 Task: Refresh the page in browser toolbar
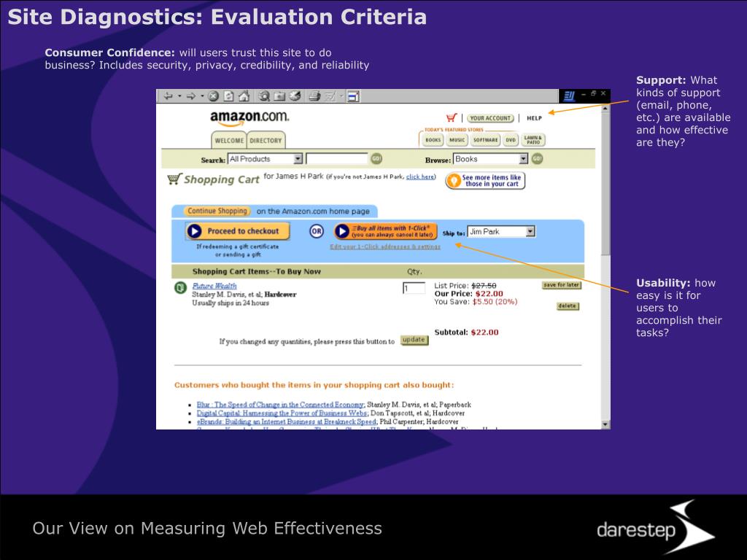point(228,96)
